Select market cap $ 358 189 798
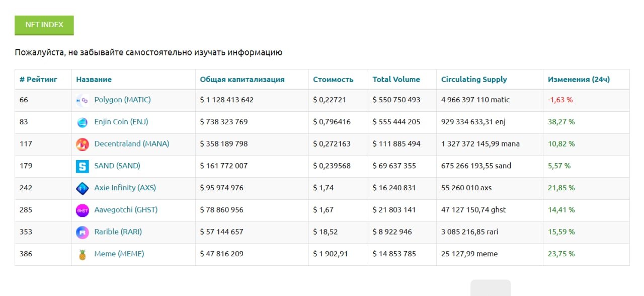 (224, 143)
